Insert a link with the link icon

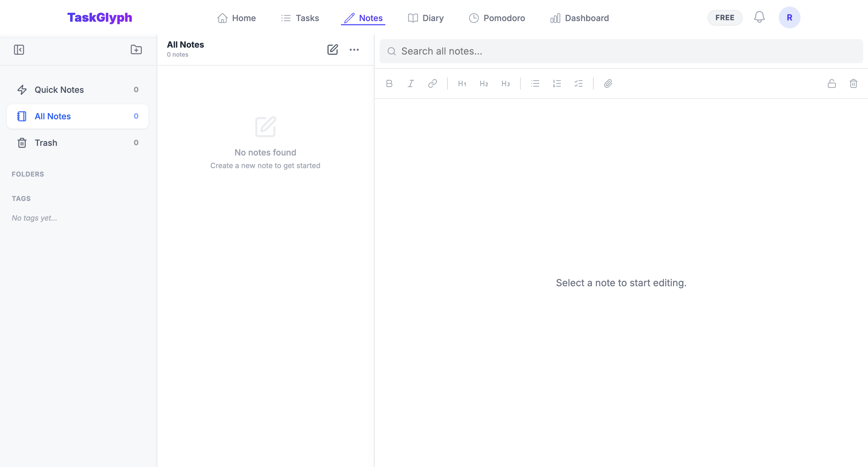(432, 83)
